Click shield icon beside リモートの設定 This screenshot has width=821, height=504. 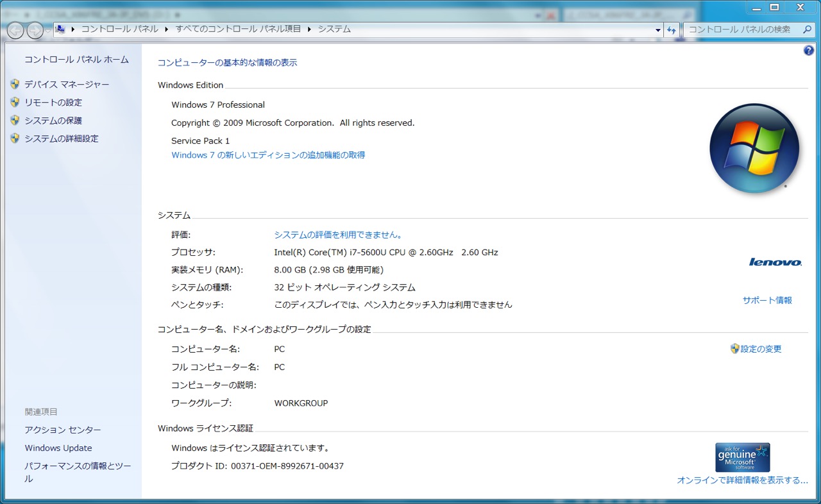(15, 102)
